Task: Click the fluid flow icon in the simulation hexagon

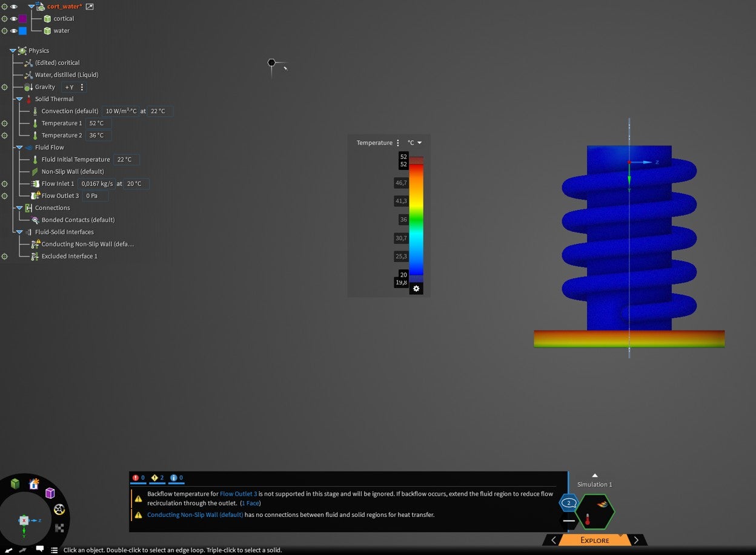Action: pos(602,504)
